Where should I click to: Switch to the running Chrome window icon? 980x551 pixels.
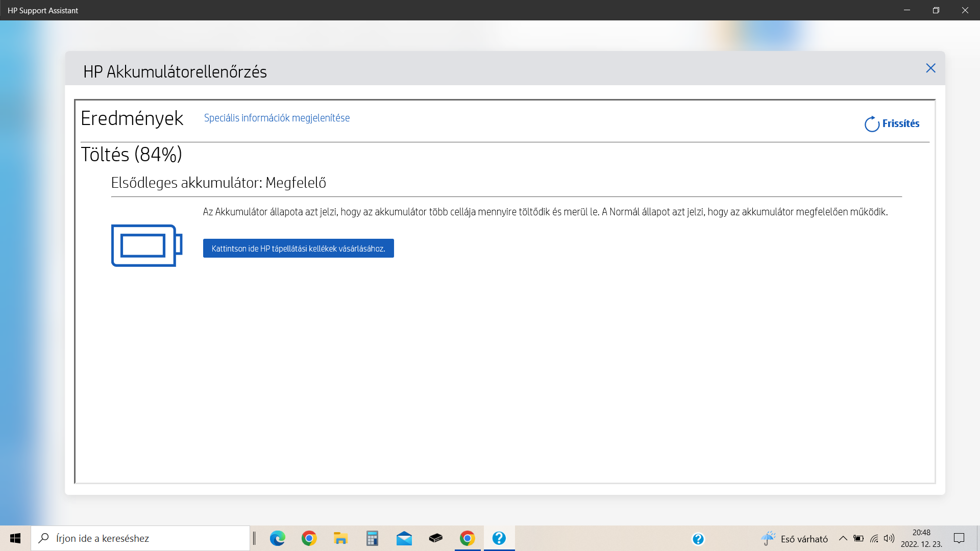click(x=468, y=538)
